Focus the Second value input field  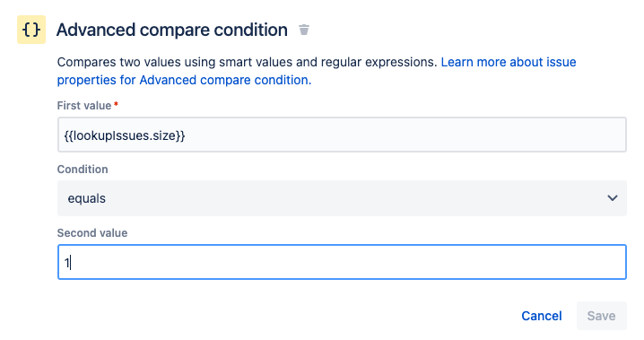342,262
